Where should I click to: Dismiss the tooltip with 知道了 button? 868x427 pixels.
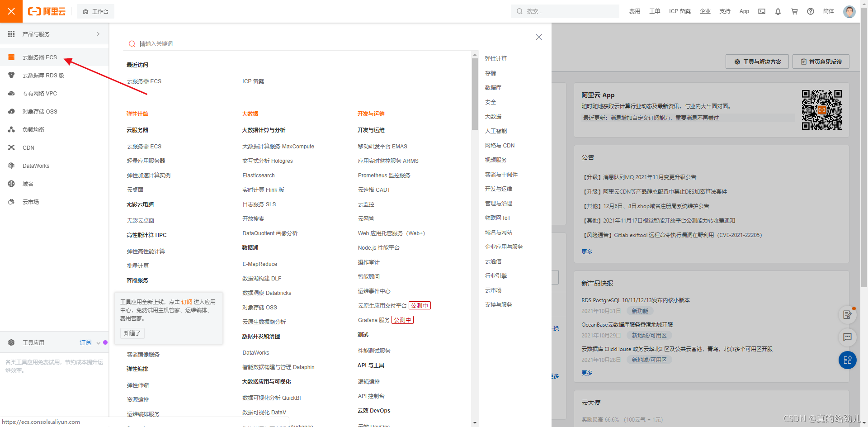132,333
